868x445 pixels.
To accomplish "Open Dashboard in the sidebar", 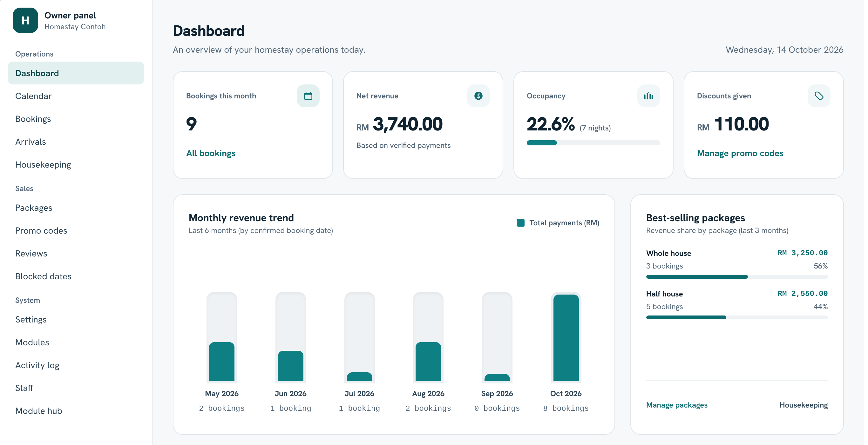I will click(76, 73).
